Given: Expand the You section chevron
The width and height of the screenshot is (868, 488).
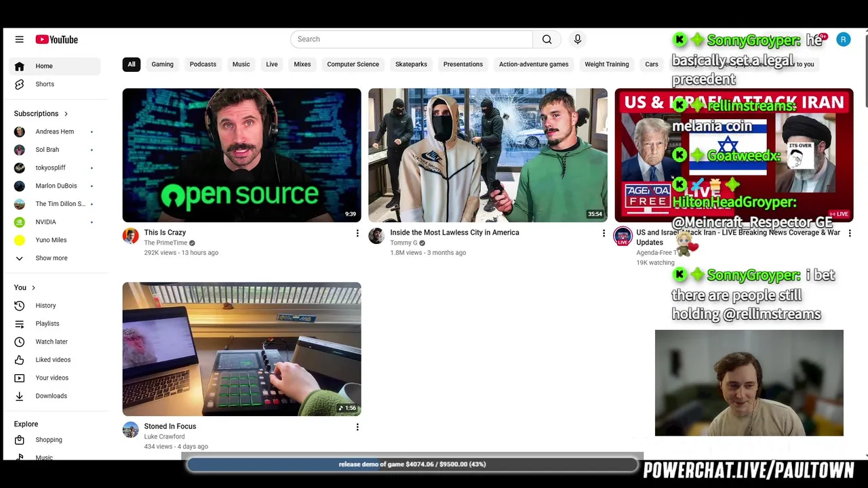Looking at the screenshot, I should pyautogui.click(x=33, y=288).
